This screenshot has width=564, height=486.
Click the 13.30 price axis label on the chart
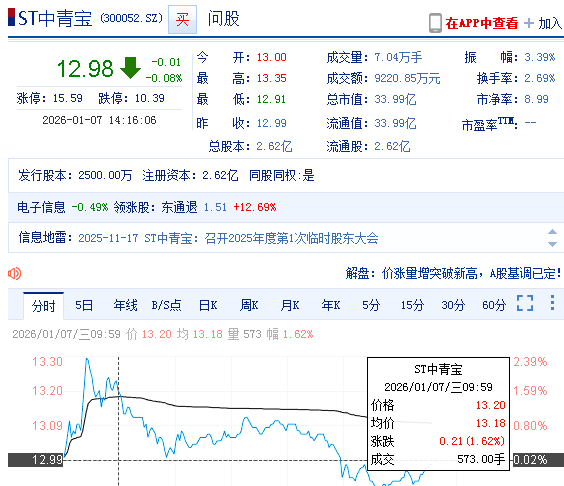[x=47, y=362]
